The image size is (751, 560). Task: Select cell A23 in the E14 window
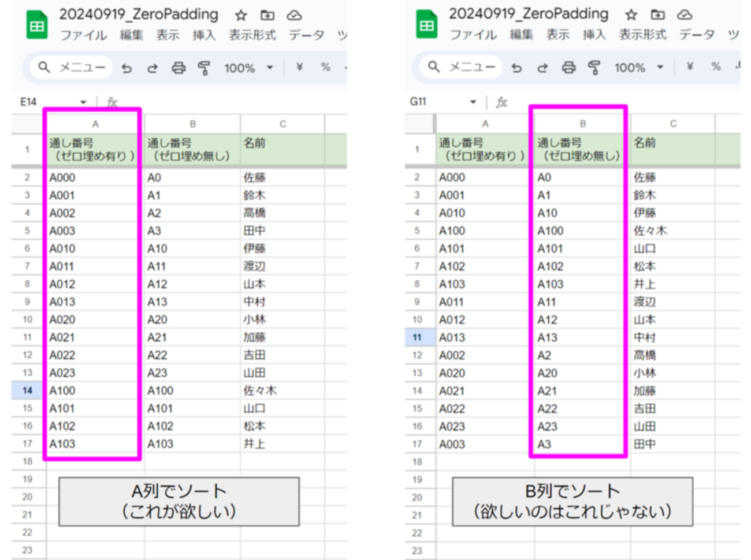[192, 373]
